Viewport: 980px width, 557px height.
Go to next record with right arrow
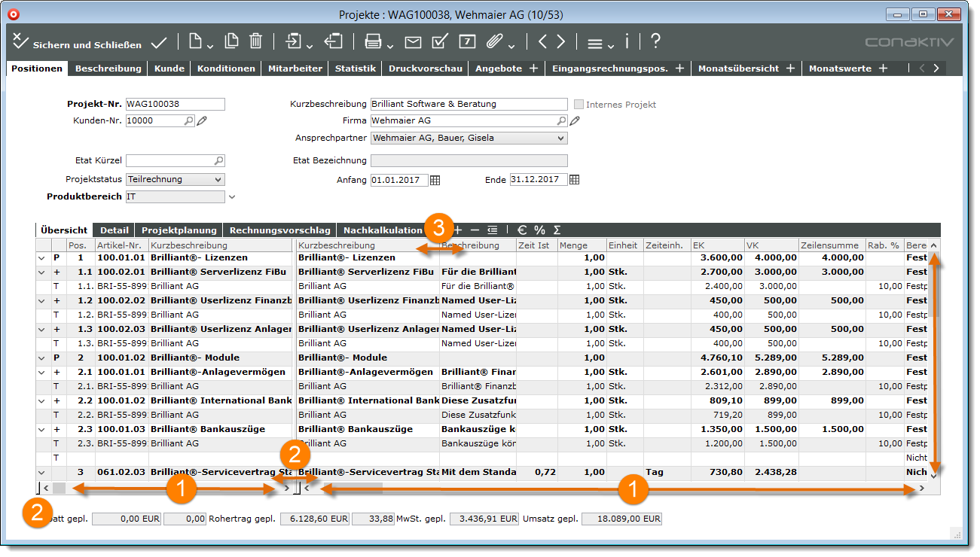[560, 41]
